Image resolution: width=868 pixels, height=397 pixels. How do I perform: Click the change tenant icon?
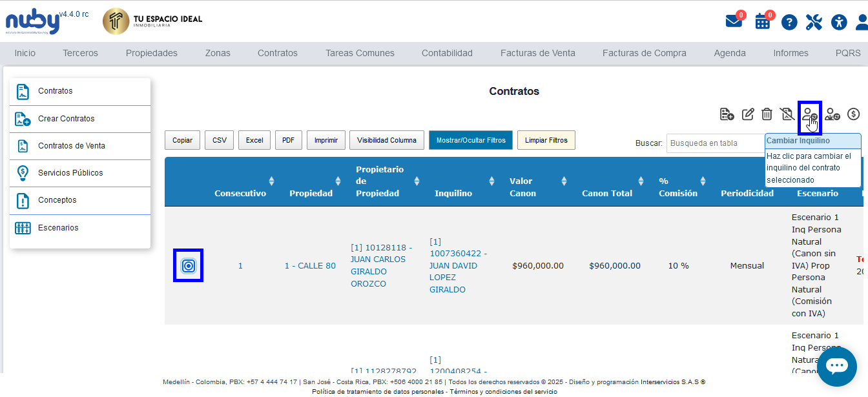(x=809, y=115)
